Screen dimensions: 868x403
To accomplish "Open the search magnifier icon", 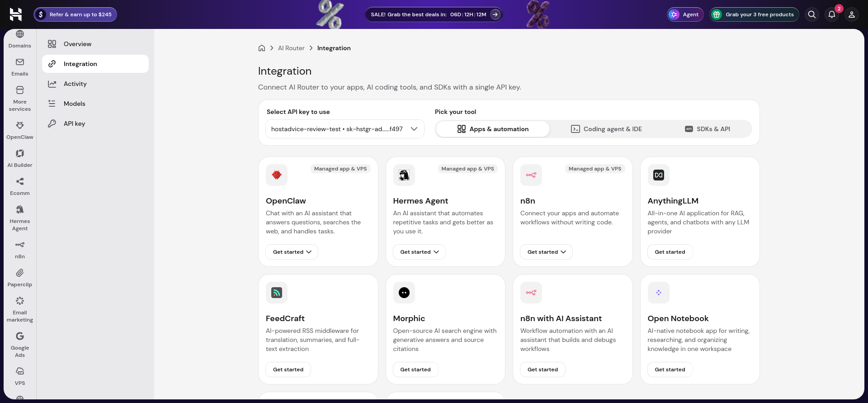I will click(x=812, y=14).
